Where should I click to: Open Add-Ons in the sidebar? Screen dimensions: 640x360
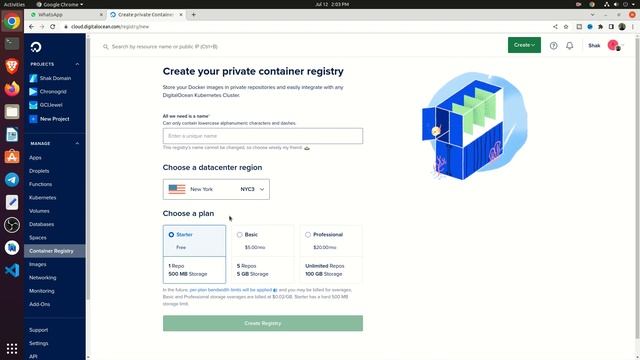click(x=40, y=304)
